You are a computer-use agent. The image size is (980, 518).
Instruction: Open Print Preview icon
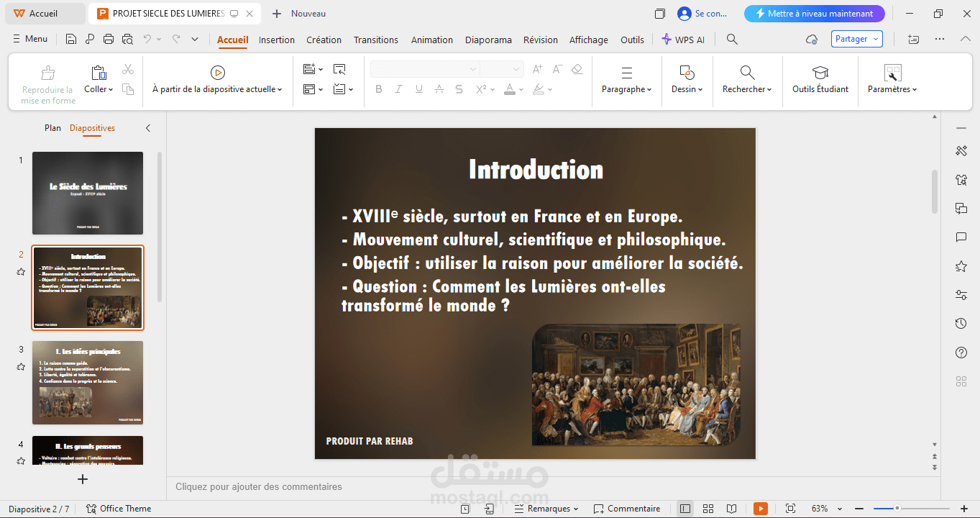(127, 39)
